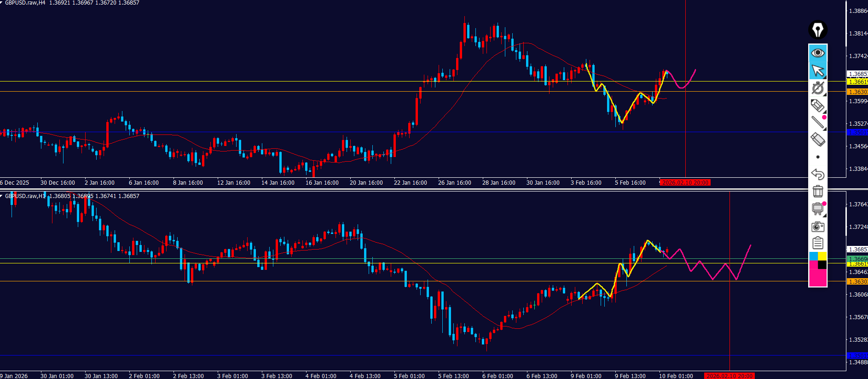The height and width of the screenshot is (379, 868).
Task: Select the straight line drawing tool
Action: [817, 122]
